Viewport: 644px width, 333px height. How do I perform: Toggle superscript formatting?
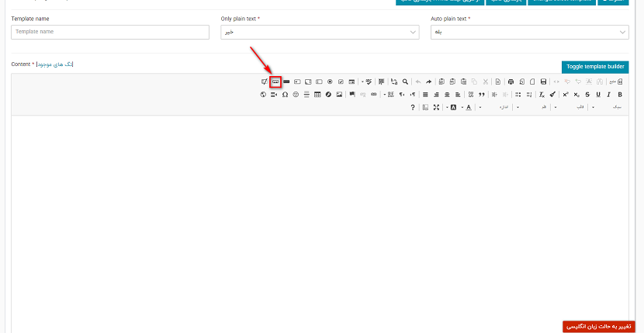pyautogui.click(x=566, y=95)
